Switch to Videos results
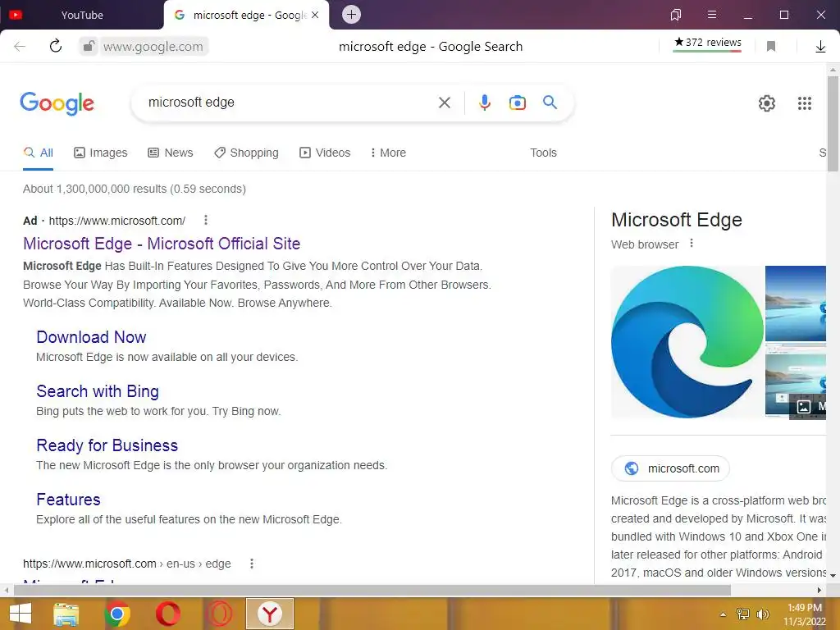 click(x=325, y=153)
